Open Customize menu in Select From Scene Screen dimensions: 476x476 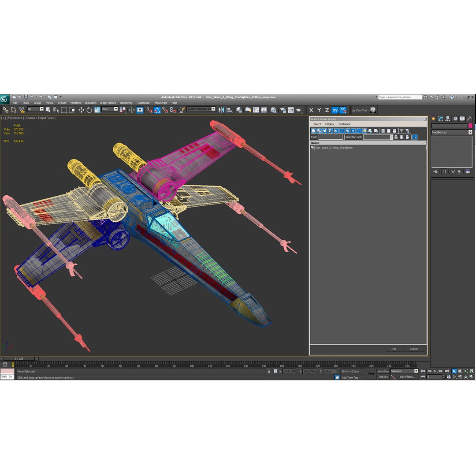point(345,124)
